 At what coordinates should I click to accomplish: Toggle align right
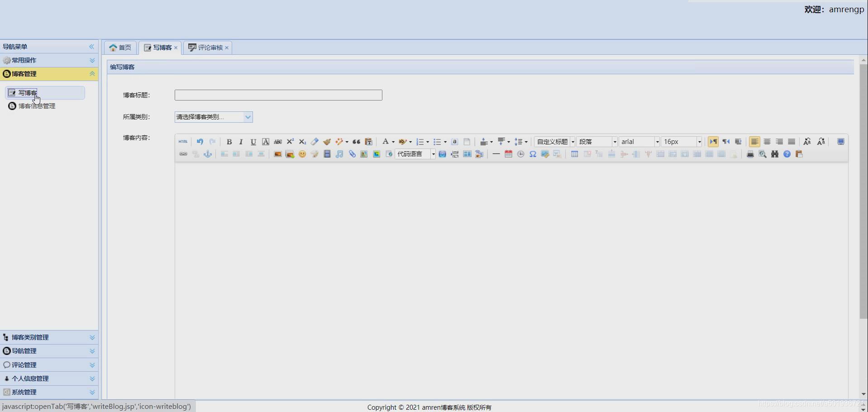[779, 142]
